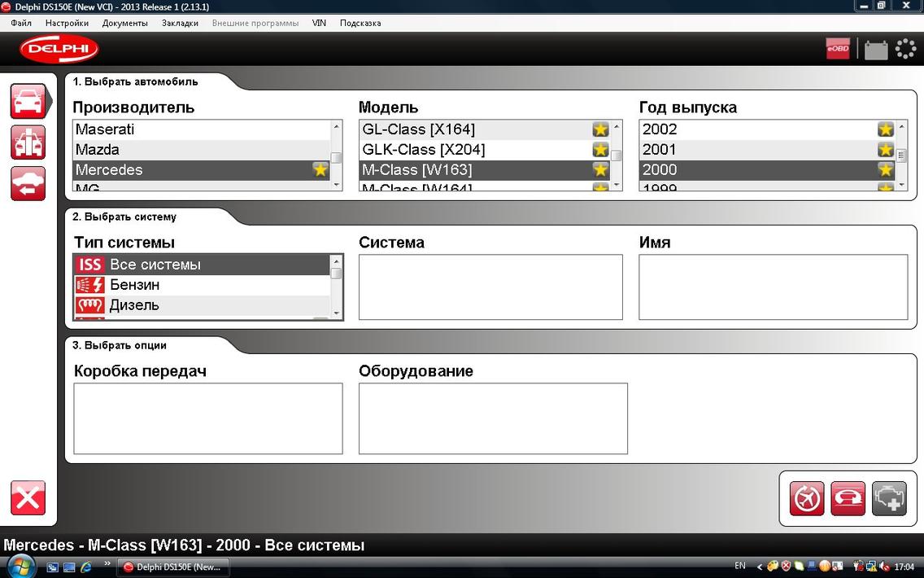The image size is (924, 578).
Task: Click year list scroll up arrow
Action: click(901, 125)
